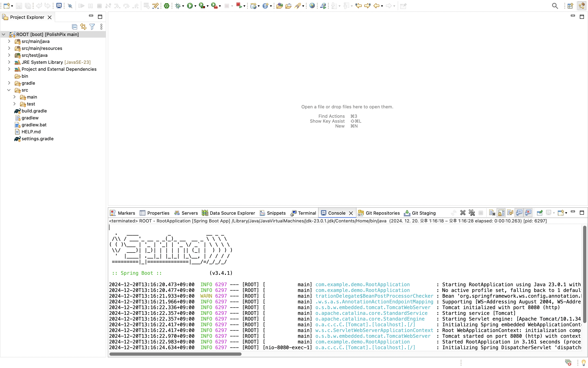Screen dimensions: 588x368
Task: Click the Last Edit Location arrow icon
Action: [x=358, y=6]
